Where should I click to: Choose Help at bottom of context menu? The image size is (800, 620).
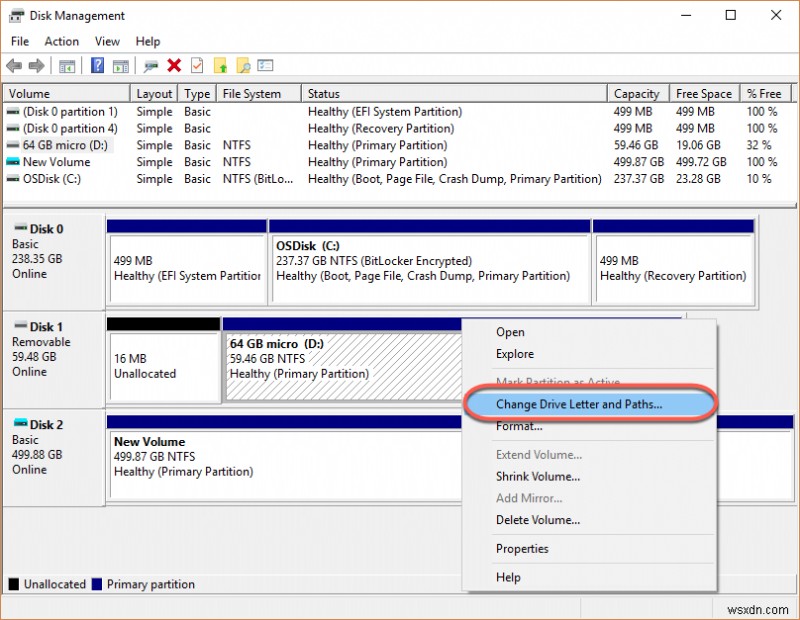tap(589, 577)
